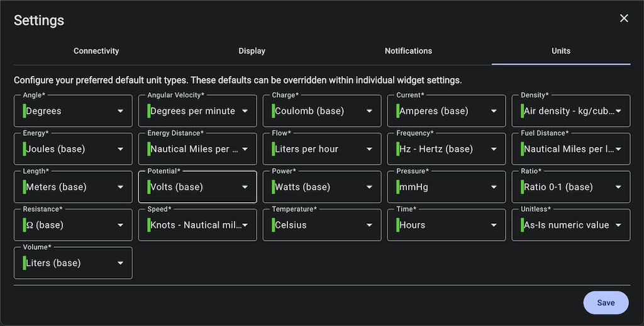Click the Volume dropdown arrow icon

pyautogui.click(x=120, y=263)
